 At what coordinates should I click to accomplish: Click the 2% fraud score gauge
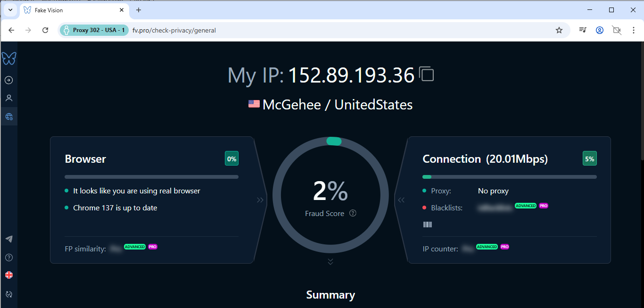[330, 194]
